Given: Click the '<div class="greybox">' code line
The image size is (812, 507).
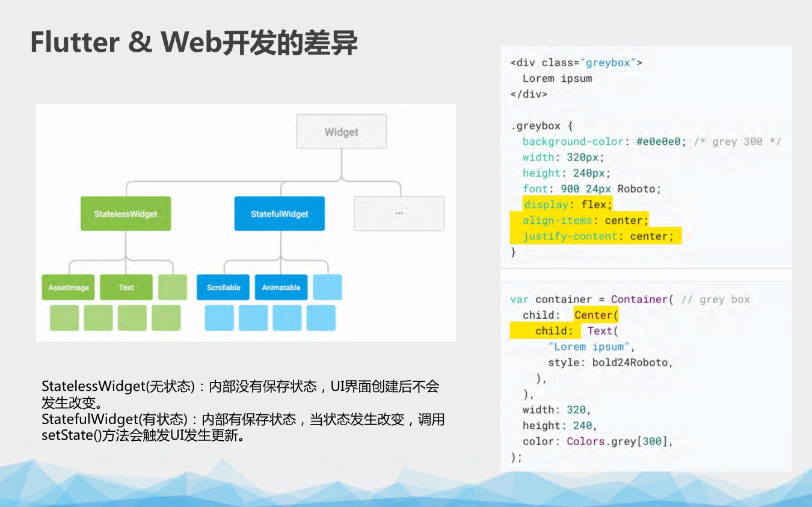Looking at the screenshot, I should 576,63.
